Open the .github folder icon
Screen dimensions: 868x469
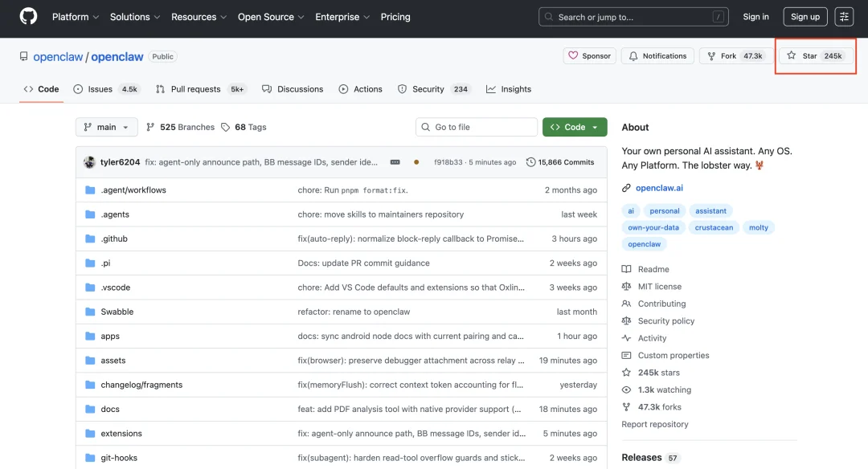[x=90, y=239]
